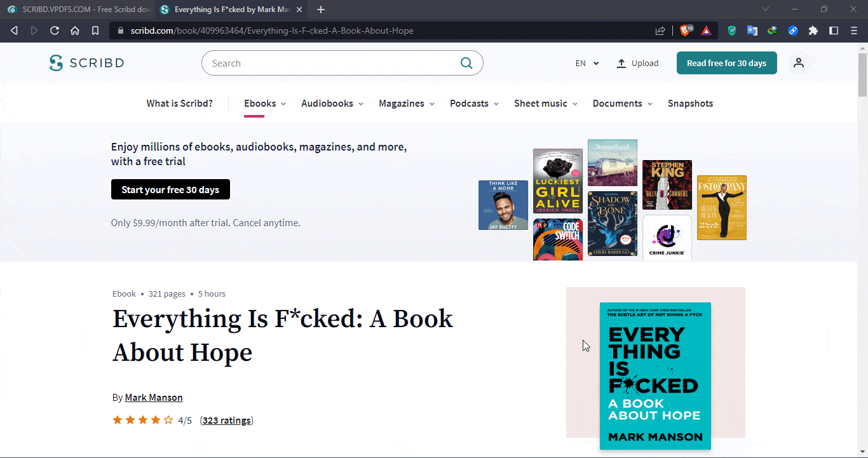Image resolution: width=868 pixels, height=458 pixels.
Task: Expand the Sheet music menu
Action: pos(546,104)
